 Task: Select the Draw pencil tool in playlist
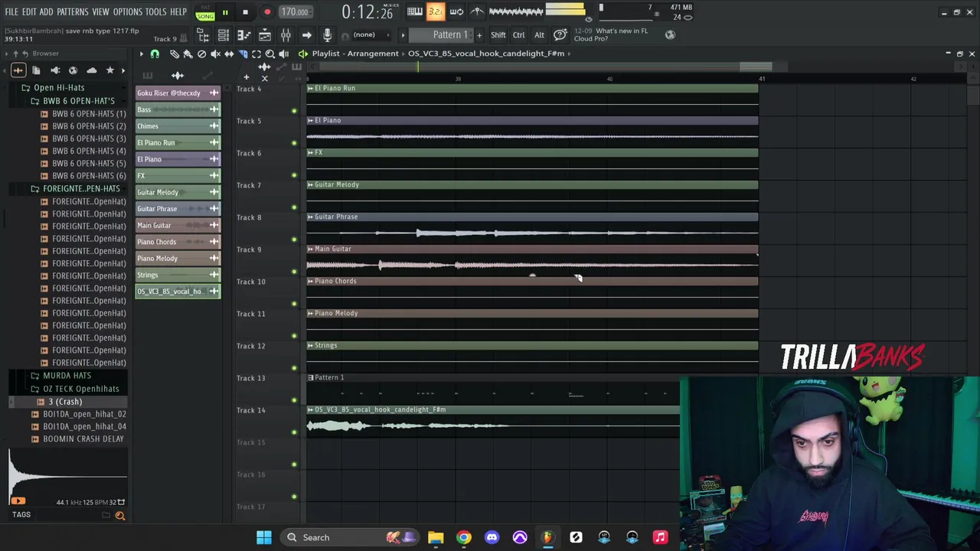click(x=175, y=54)
